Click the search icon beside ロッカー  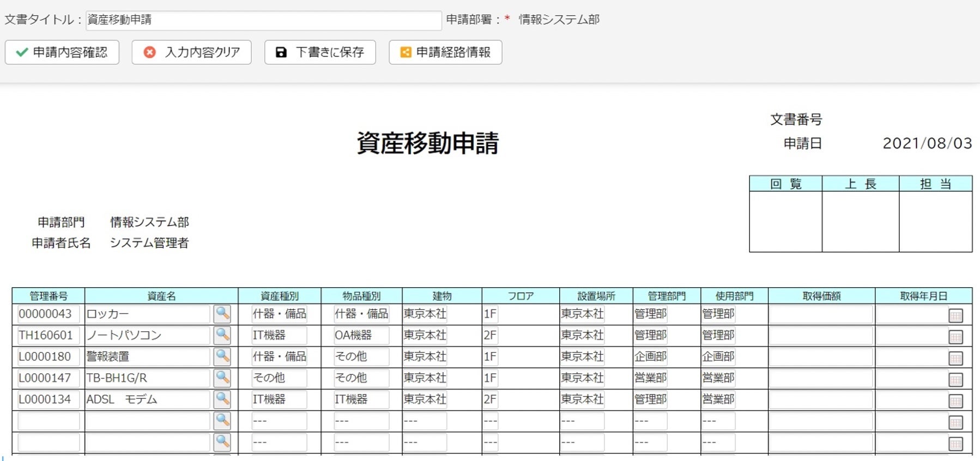(222, 314)
